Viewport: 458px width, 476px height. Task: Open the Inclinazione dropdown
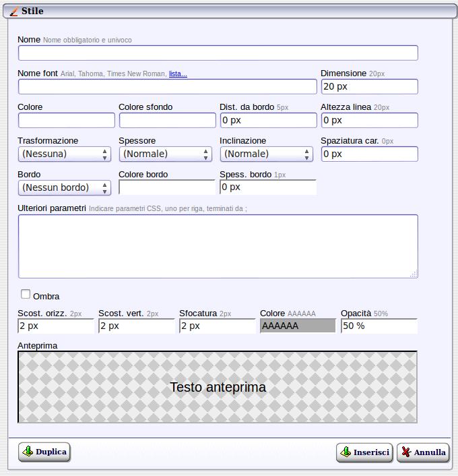267,154
